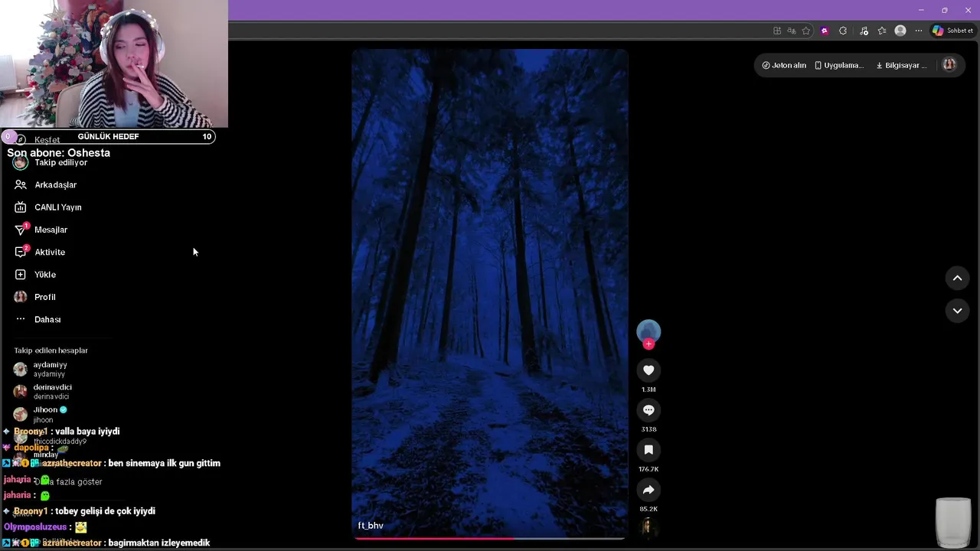Click the sound thumbnail under the share button
This screenshot has height=551, width=980.
coord(648,527)
